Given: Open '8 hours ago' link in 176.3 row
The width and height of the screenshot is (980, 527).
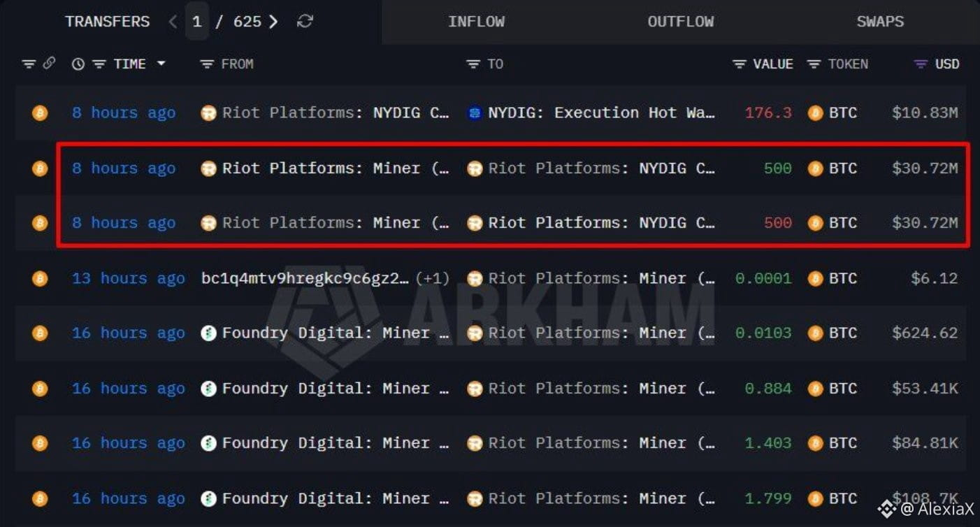Looking at the screenshot, I should [x=124, y=113].
